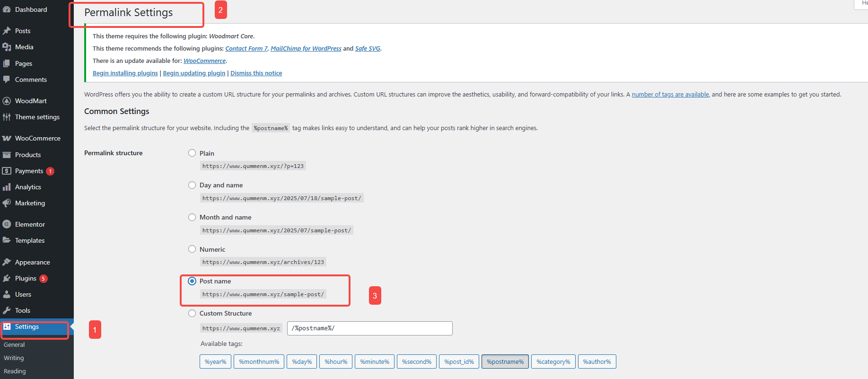Screen dimensions: 868x379
Task: Open Media via its sidebar icon
Action: click(x=7, y=47)
